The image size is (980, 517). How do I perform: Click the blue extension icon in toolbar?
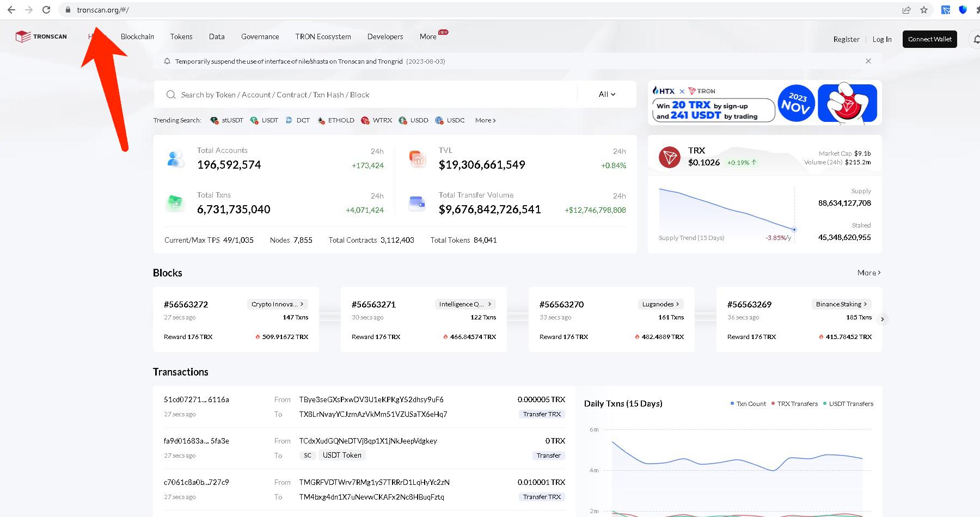[946, 10]
